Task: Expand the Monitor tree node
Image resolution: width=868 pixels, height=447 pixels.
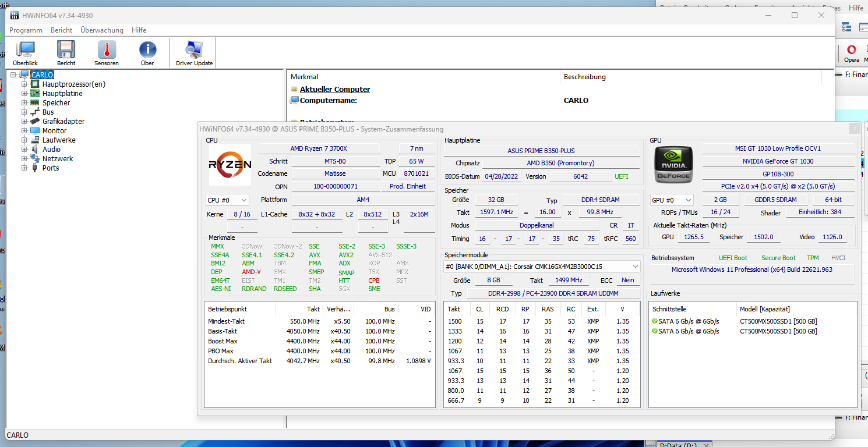Action: [24, 131]
